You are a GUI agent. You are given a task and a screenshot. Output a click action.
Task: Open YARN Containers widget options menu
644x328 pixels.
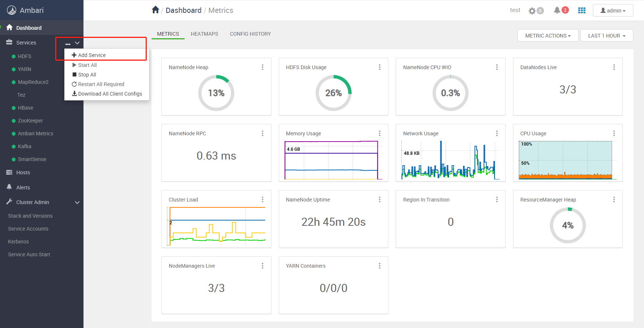[x=380, y=266]
